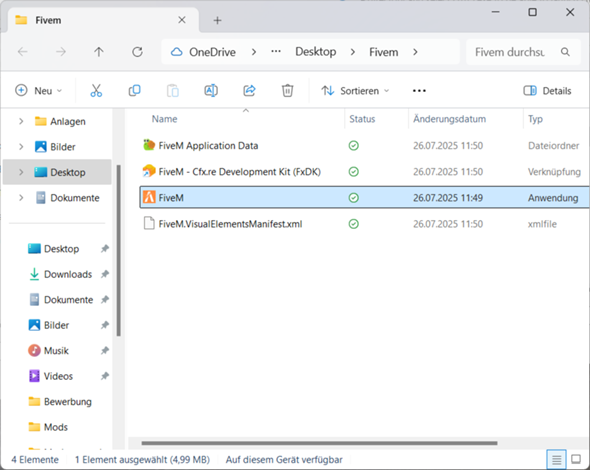590x470 pixels.
Task: Click chevron after Desktop in address bar
Action: 353,52
